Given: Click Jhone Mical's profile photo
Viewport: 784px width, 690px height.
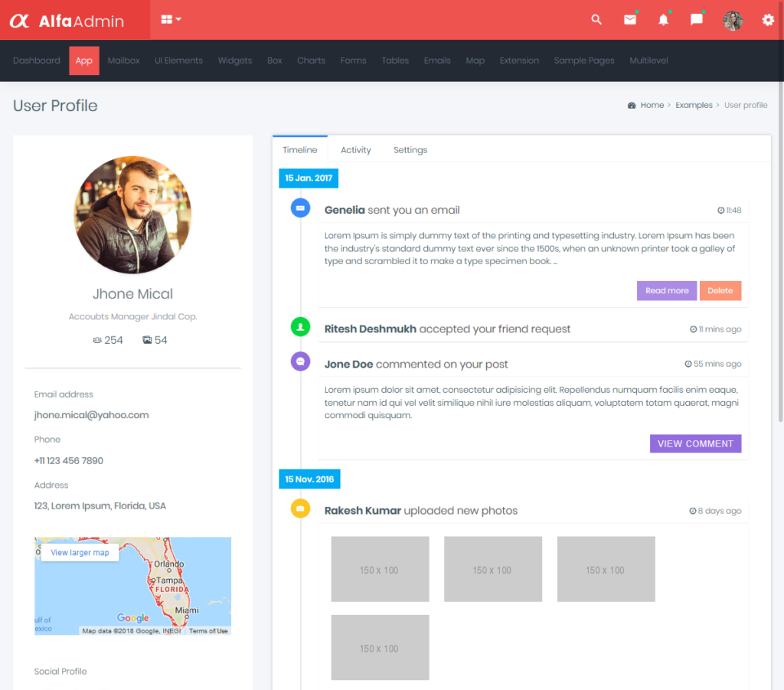Looking at the screenshot, I should [132, 215].
